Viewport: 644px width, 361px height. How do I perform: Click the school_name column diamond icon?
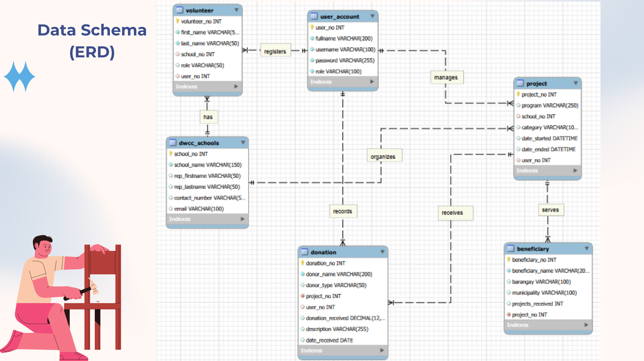click(171, 165)
